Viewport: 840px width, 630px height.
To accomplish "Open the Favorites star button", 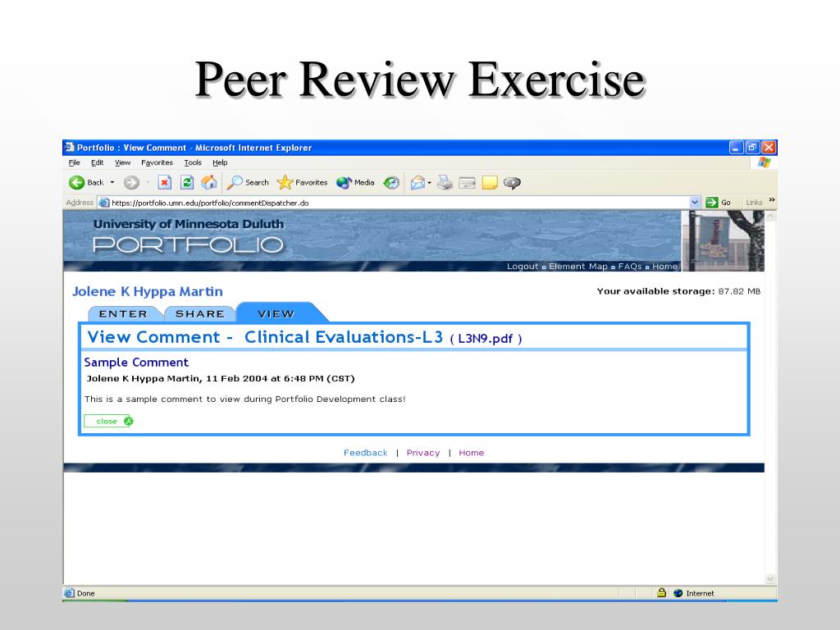I will point(302,183).
